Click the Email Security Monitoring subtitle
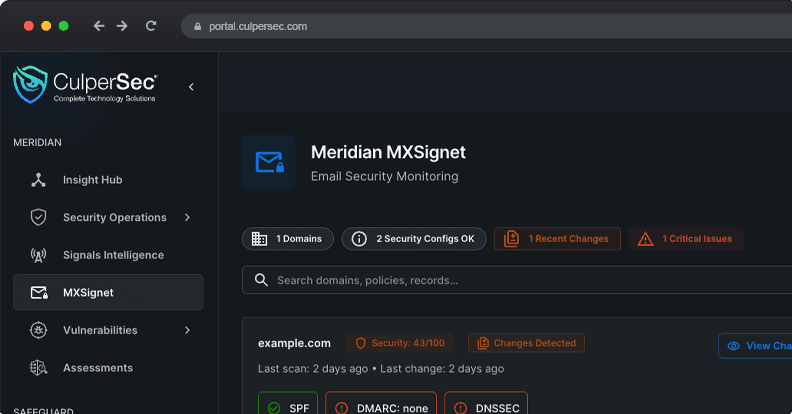 pyautogui.click(x=385, y=176)
